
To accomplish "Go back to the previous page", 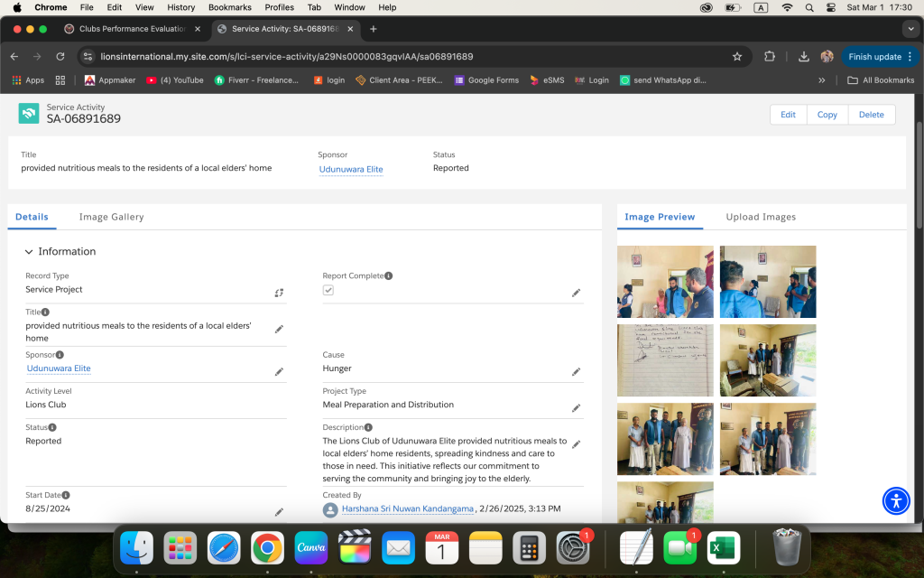I will (x=14, y=57).
